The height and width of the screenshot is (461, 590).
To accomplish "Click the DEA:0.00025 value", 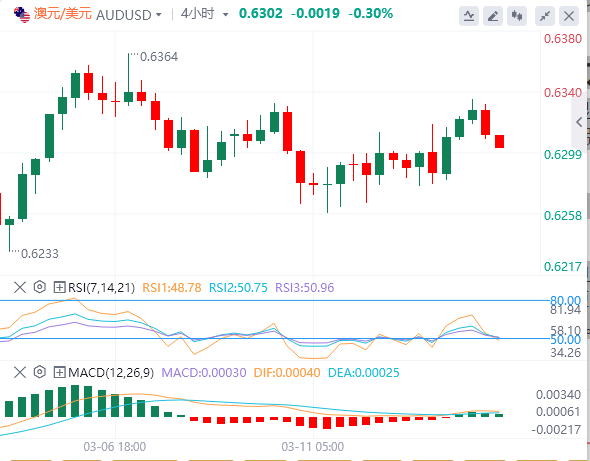I will click(363, 373).
